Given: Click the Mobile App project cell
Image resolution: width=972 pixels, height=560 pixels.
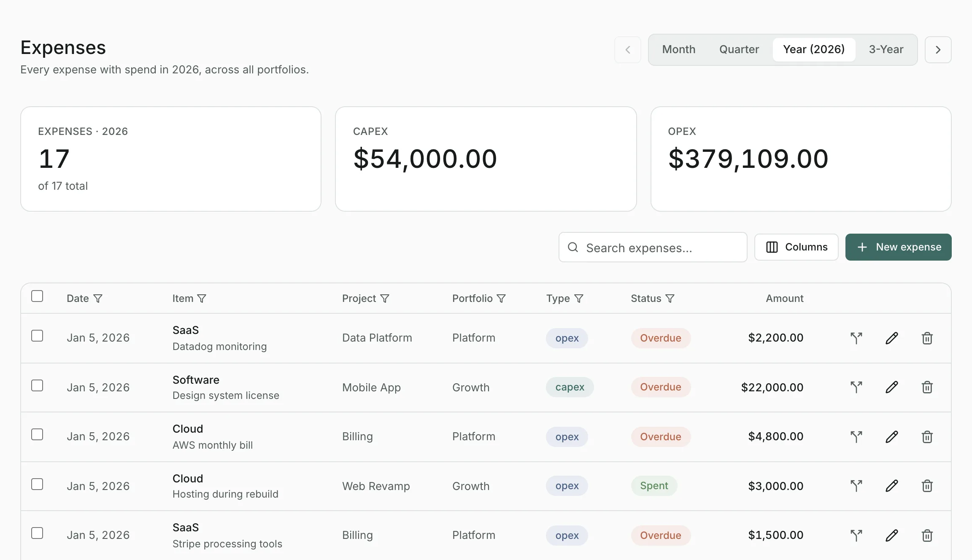Looking at the screenshot, I should point(372,388).
